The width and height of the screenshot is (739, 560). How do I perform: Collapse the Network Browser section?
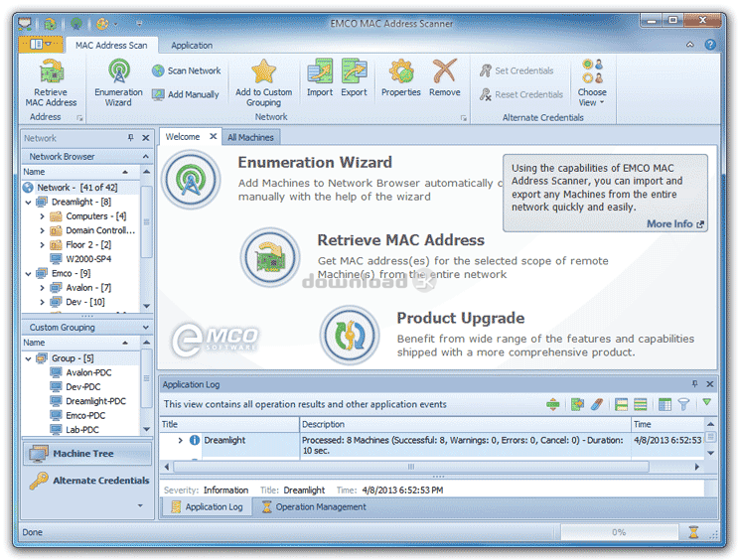point(146,156)
